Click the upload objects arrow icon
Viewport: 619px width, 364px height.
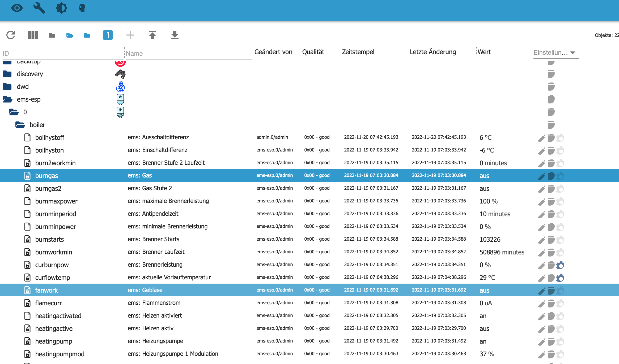152,35
